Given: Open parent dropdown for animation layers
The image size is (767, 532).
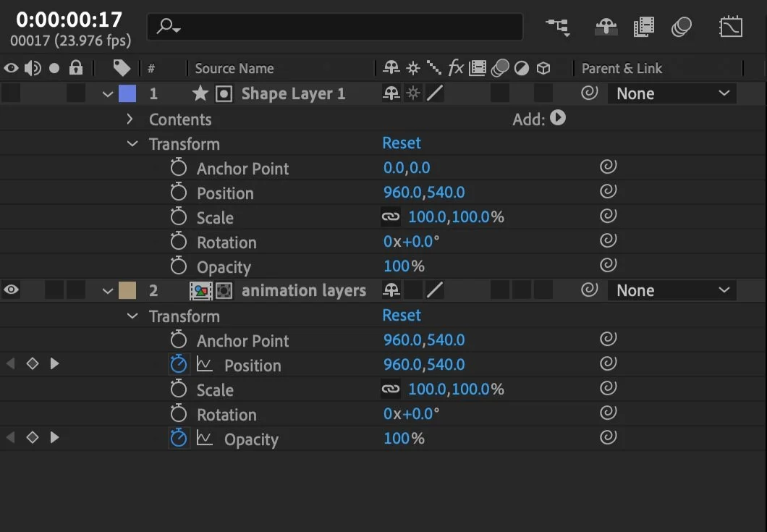Looking at the screenshot, I should (671, 291).
